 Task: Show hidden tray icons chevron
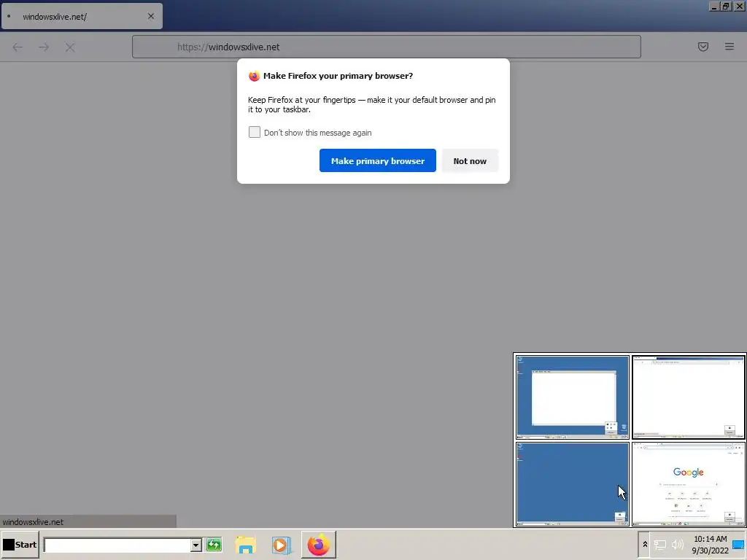point(645,544)
